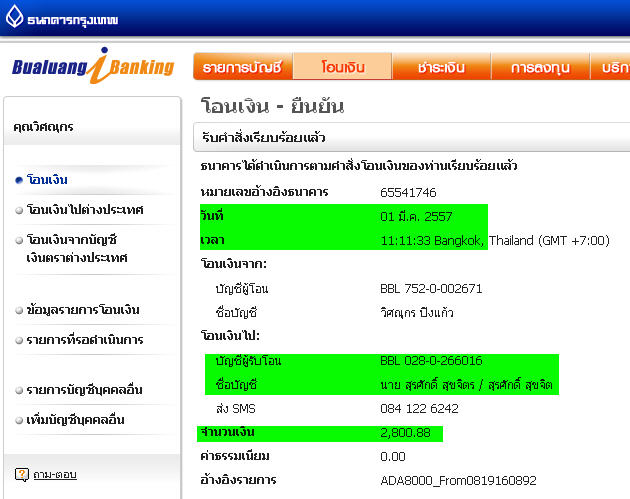
Task: Switch to the การลงทุน tab
Action: click(x=540, y=66)
